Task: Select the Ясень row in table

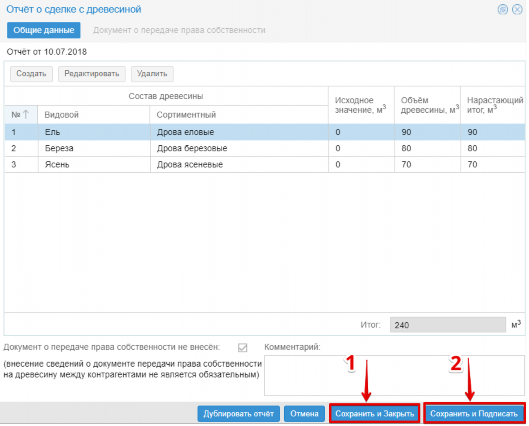Action: 264,164
